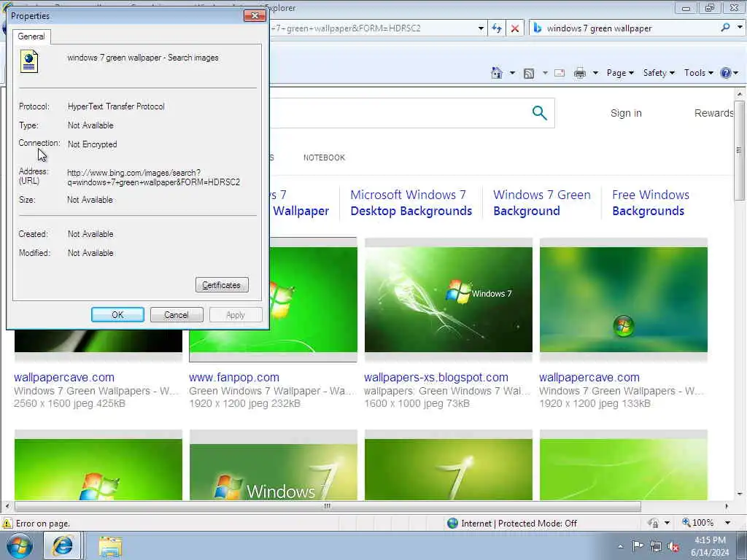Click the blue Help icon

725,73
